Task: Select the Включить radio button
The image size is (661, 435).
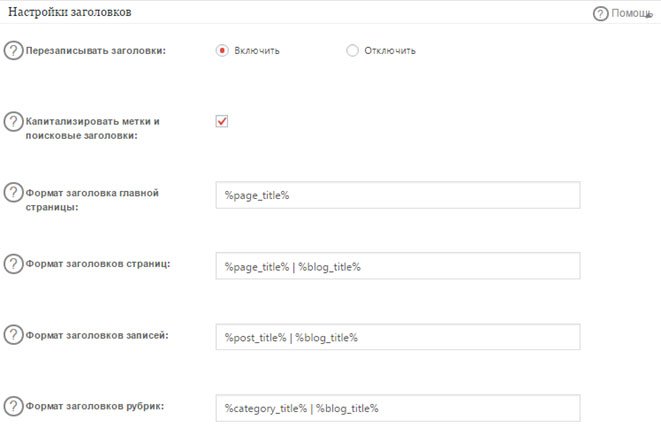Action: coord(223,51)
